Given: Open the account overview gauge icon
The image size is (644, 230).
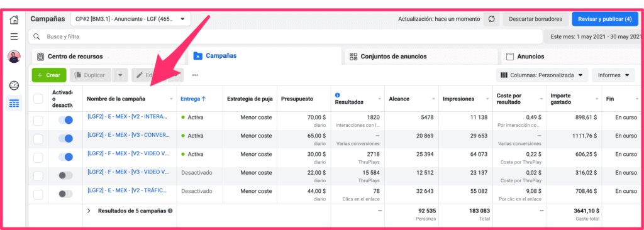Looking at the screenshot, I should pyautogui.click(x=14, y=85).
